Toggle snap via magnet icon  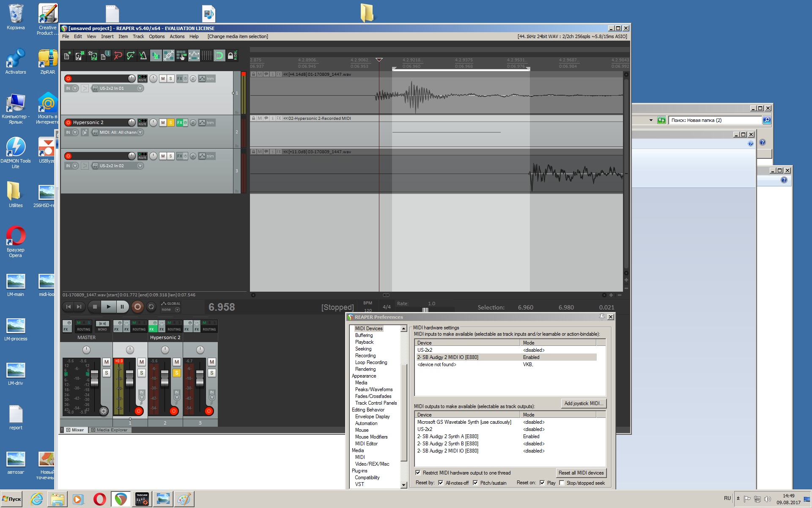219,55
